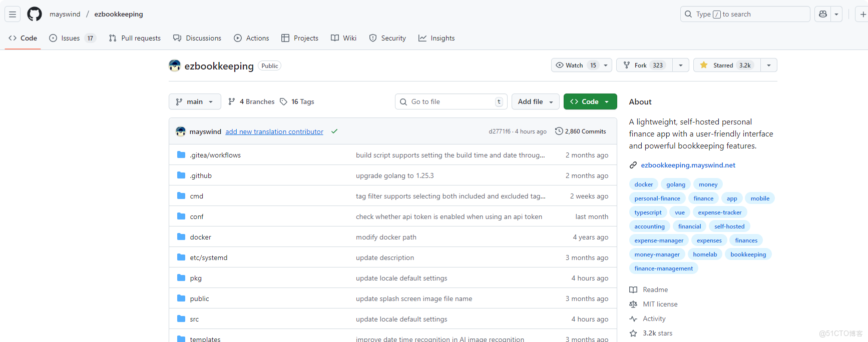
Task: Open the Fork options dropdown arrow
Action: click(680, 65)
